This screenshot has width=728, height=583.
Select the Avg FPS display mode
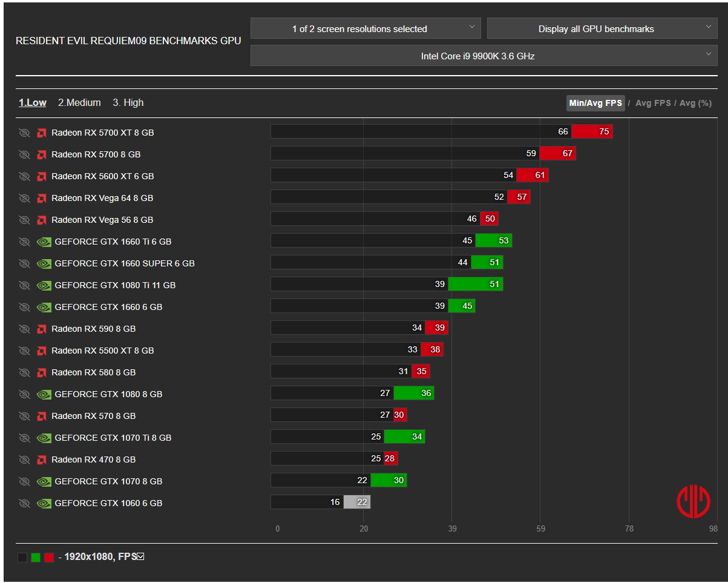pos(653,103)
